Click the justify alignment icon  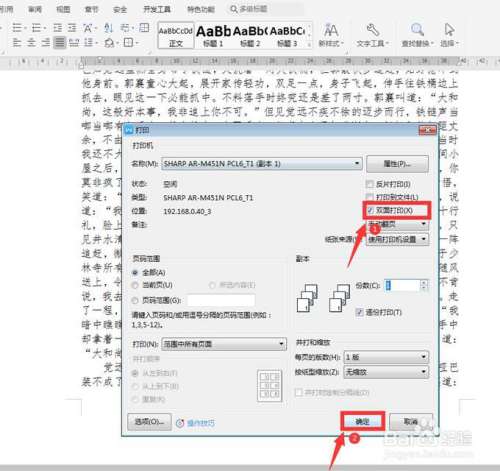click(60, 42)
